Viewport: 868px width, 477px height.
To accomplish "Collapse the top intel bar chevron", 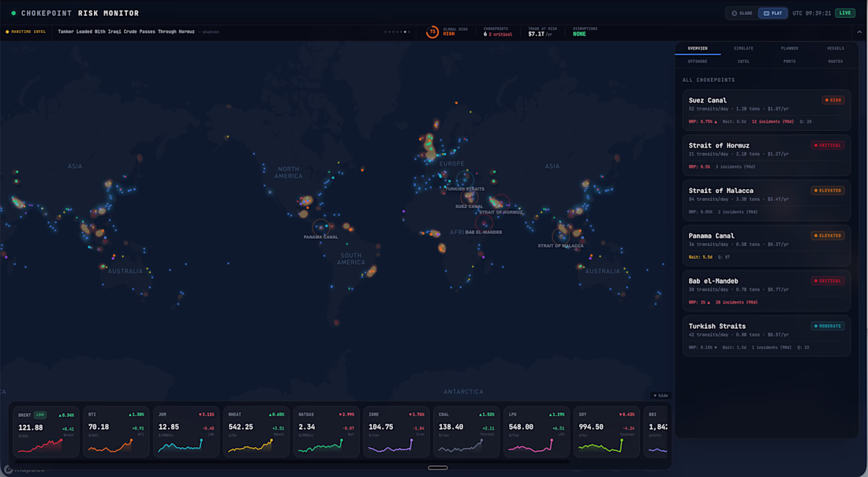I will pyautogui.click(x=859, y=32).
